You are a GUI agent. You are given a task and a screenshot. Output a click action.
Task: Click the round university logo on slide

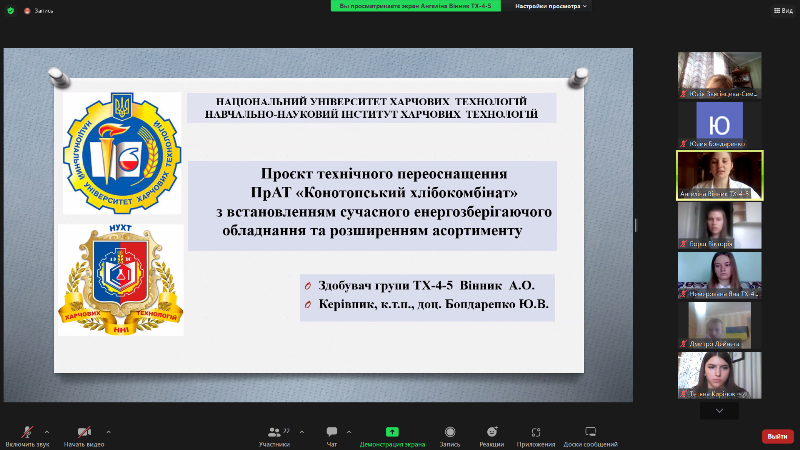(122, 153)
